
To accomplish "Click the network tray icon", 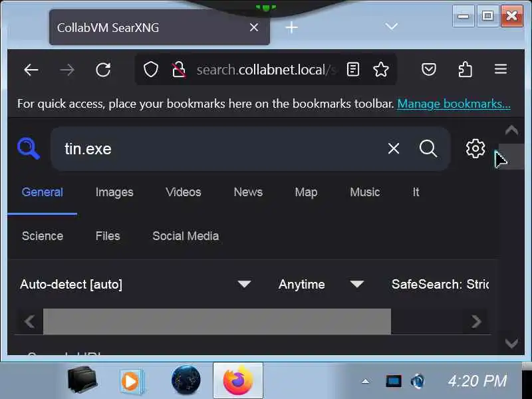I will pos(418,381).
